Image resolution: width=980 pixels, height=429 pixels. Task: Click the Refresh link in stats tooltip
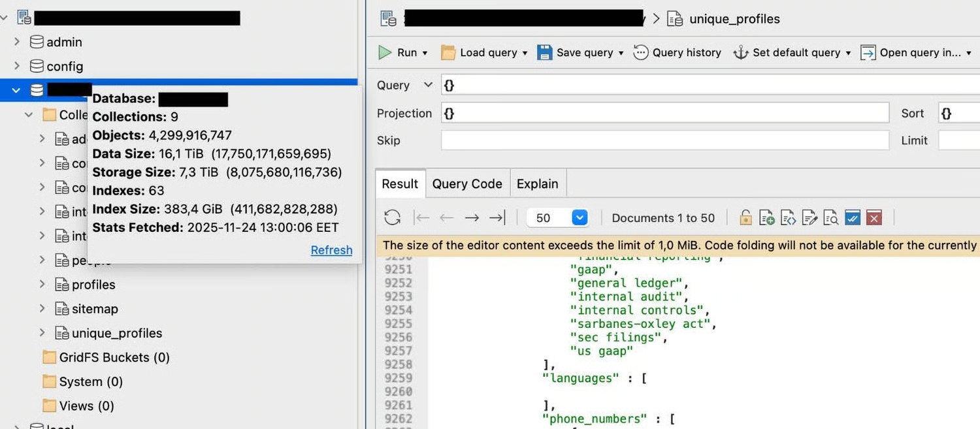tap(331, 250)
